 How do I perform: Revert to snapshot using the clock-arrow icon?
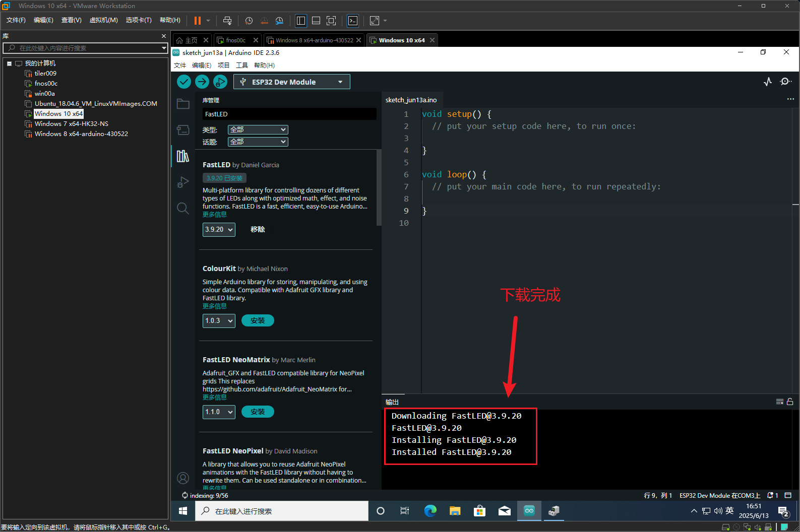[x=264, y=21]
